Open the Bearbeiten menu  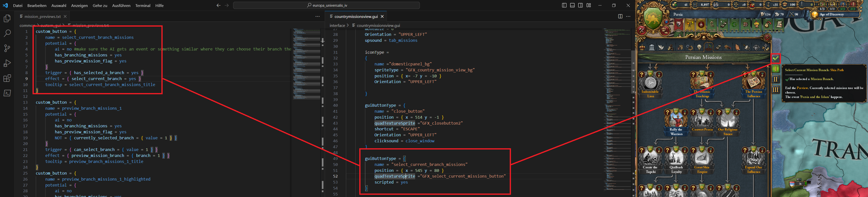37,5
